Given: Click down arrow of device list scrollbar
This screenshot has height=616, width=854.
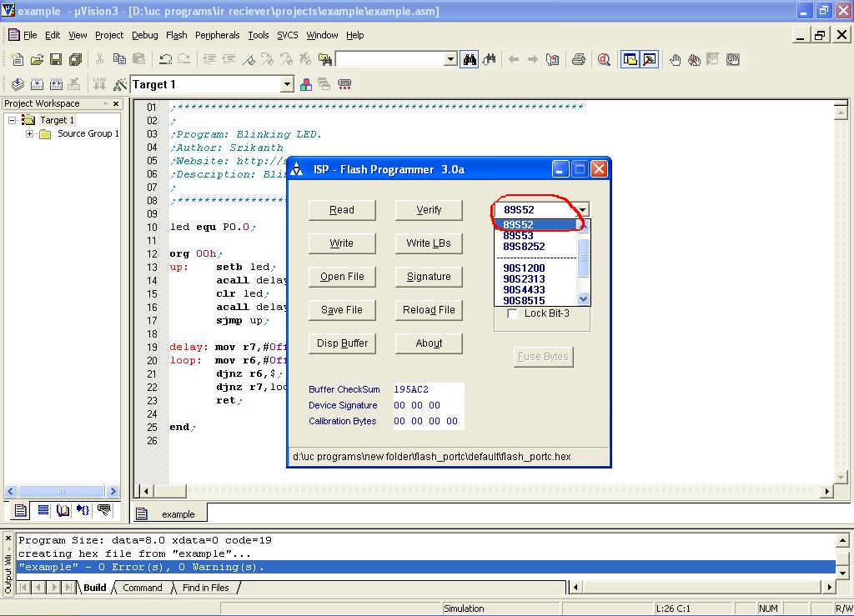Looking at the screenshot, I should coord(583,298).
